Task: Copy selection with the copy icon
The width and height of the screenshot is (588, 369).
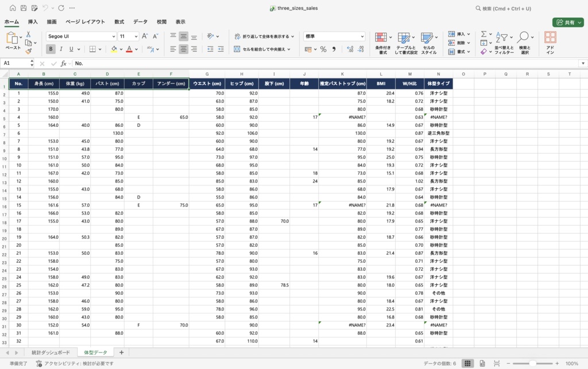Action: point(28,42)
